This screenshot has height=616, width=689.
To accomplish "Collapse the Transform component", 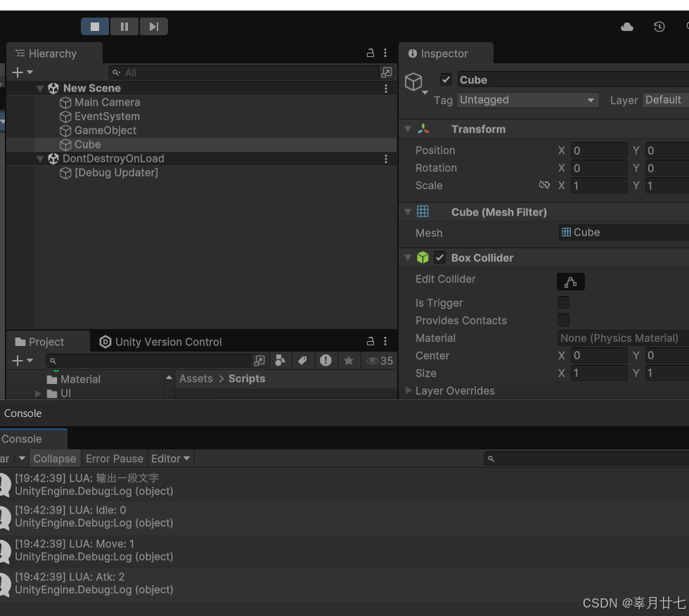I will (408, 129).
